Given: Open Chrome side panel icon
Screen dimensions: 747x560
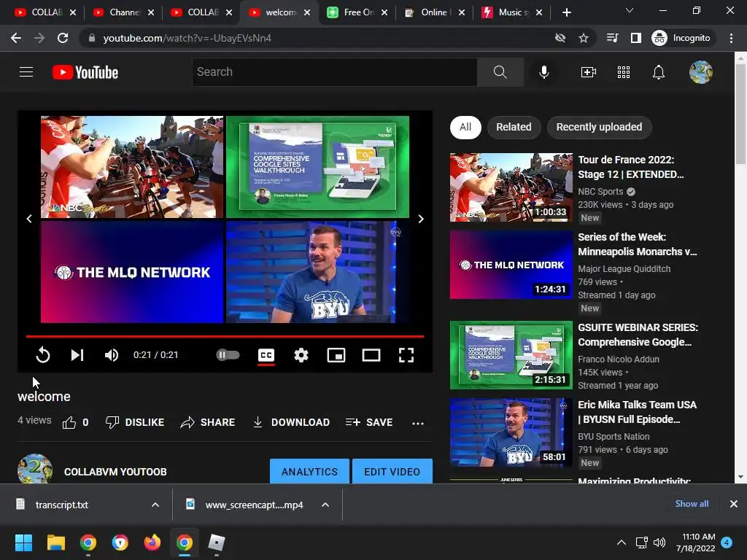Looking at the screenshot, I should tap(636, 38).
